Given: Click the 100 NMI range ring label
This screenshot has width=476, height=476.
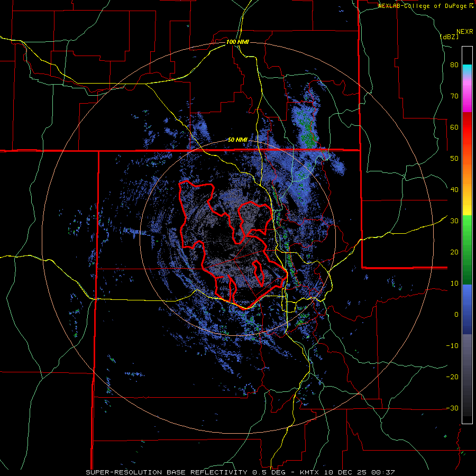Looking at the screenshot, I should 237,42.
